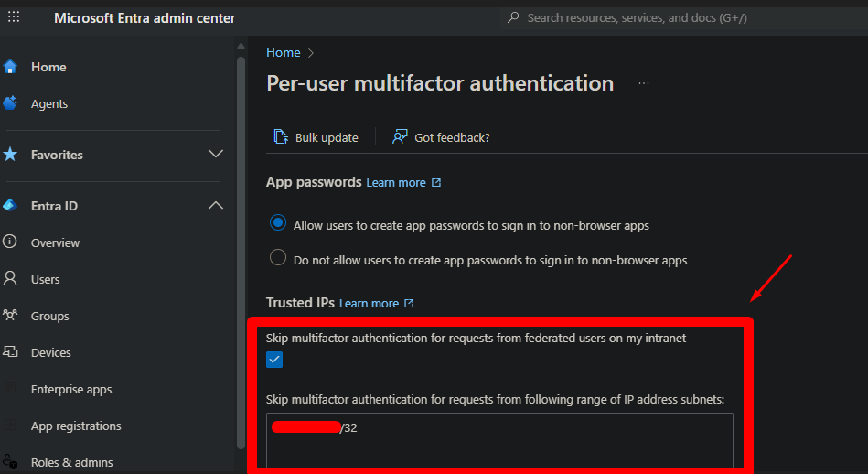Click the sidebar vertical scrollbar
The height and width of the screenshot is (474, 868).
coord(241,252)
